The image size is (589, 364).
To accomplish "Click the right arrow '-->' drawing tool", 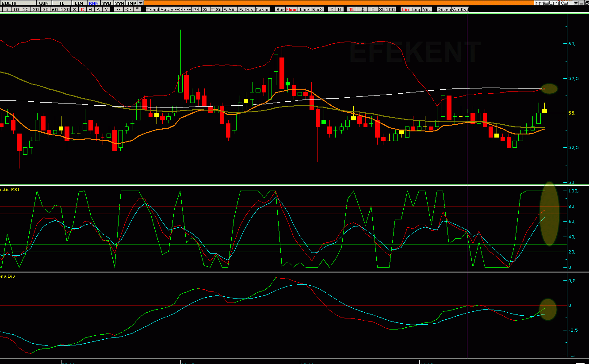I will 178,9.
